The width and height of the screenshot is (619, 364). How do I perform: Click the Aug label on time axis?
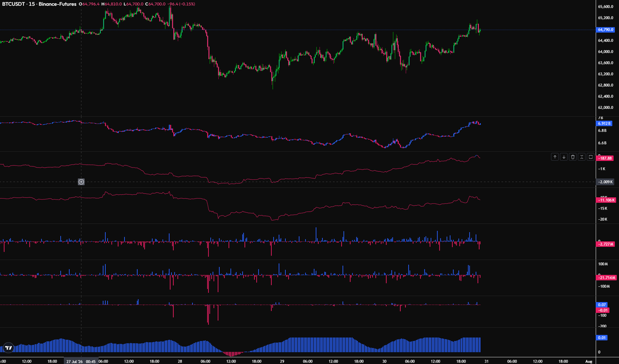pyautogui.click(x=590, y=361)
